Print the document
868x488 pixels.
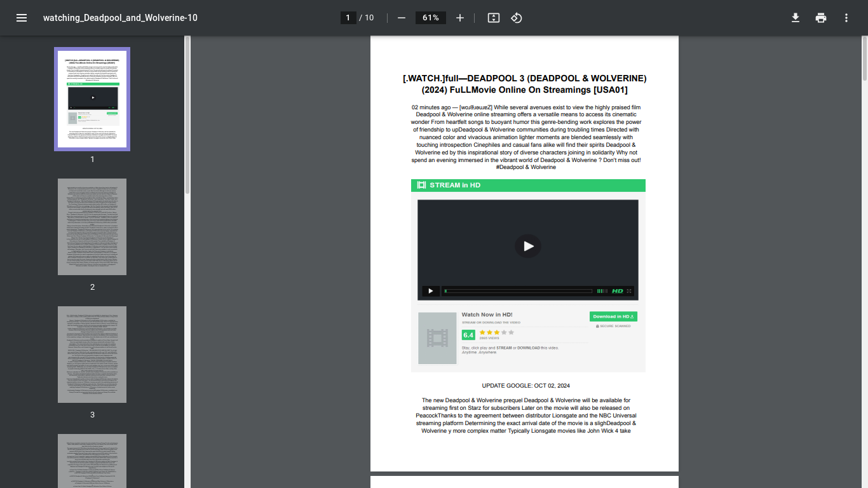pyautogui.click(x=821, y=18)
